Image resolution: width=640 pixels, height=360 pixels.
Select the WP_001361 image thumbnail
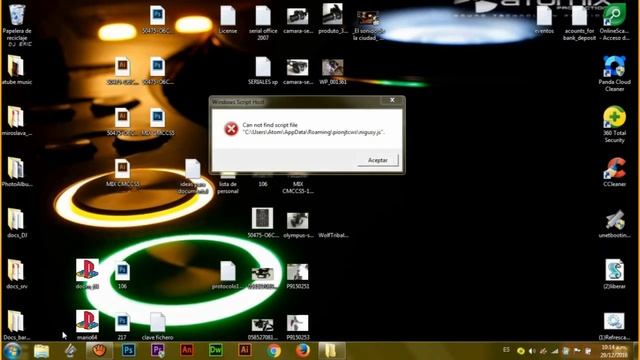click(333, 67)
